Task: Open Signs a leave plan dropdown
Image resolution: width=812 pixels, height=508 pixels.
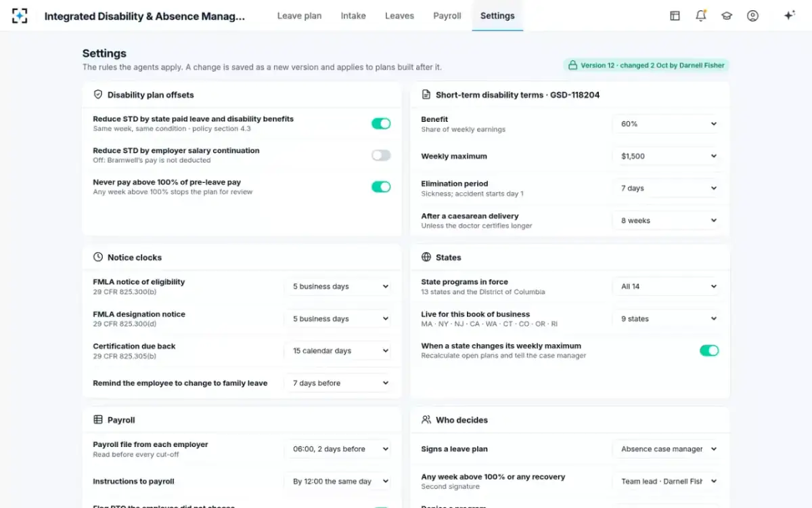Action: click(x=667, y=449)
